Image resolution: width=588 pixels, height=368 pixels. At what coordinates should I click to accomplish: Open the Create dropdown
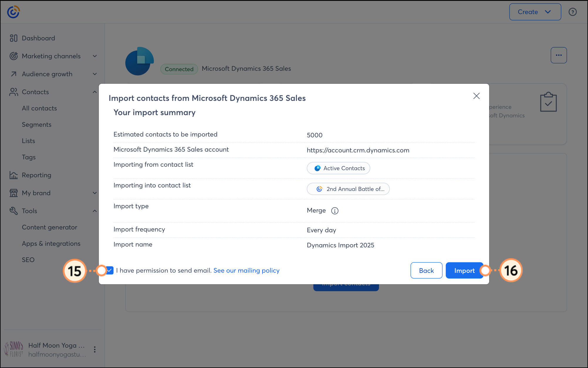click(x=535, y=12)
